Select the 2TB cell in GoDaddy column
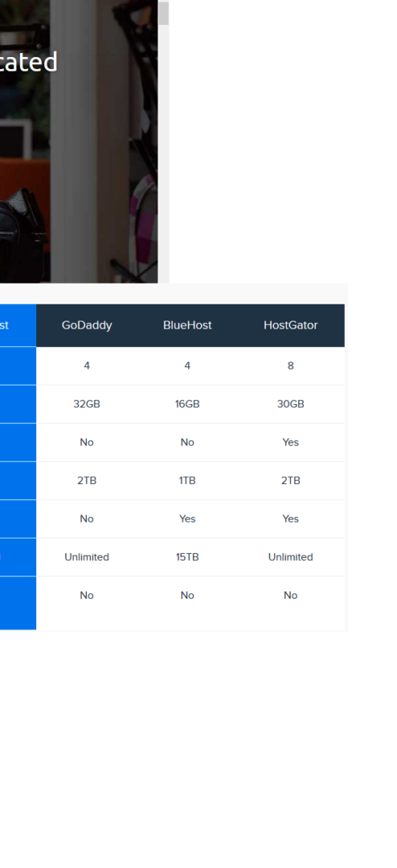This screenshot has width=397, height=868. pos(87,481)
